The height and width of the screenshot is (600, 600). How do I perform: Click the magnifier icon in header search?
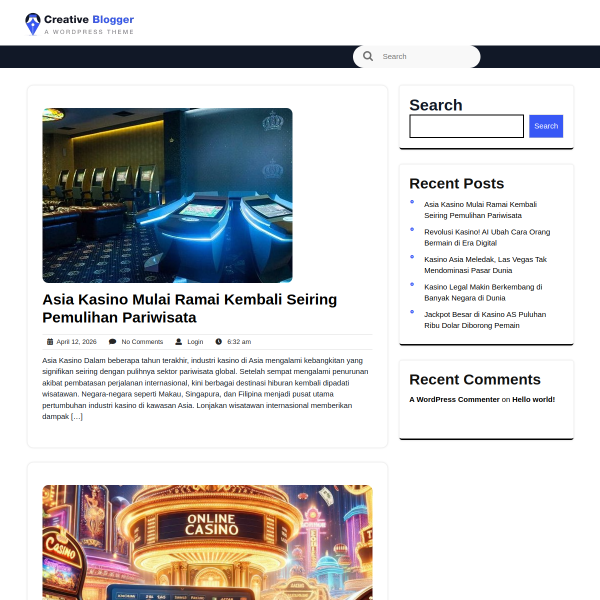368,57
